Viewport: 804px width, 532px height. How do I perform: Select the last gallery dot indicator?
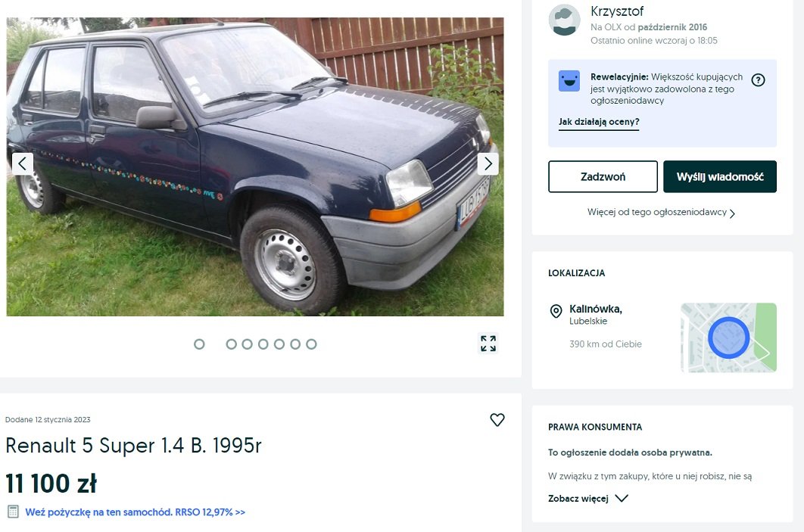(311, 344)
